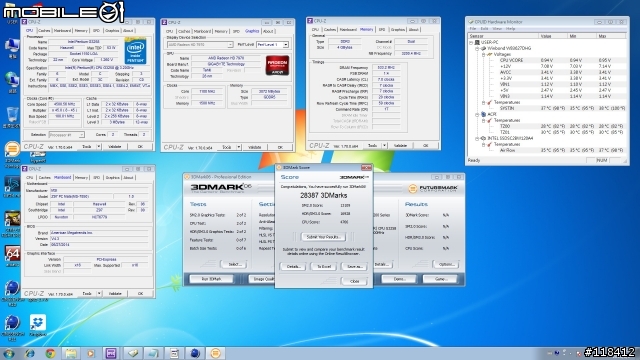This screenshot has height=360, width=640.
Task: Click the 28387 3DMarks score text
Action: (x=323, y=196)
